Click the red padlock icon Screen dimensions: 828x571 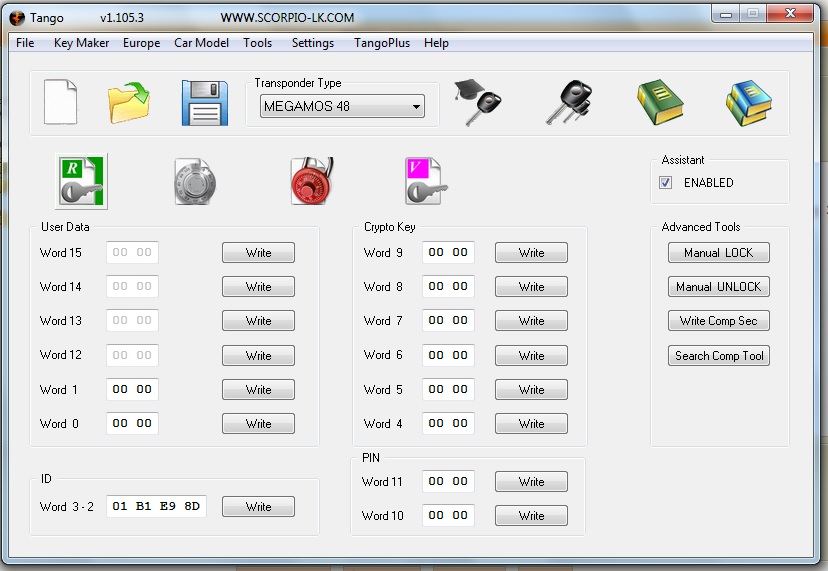tap(312, 181)
